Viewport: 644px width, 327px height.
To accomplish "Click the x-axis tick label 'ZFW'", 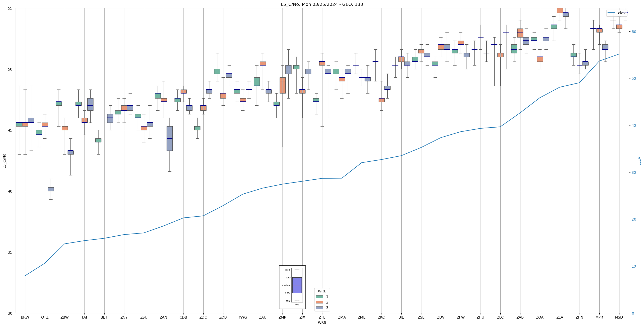I will click(x=461, y=317).
